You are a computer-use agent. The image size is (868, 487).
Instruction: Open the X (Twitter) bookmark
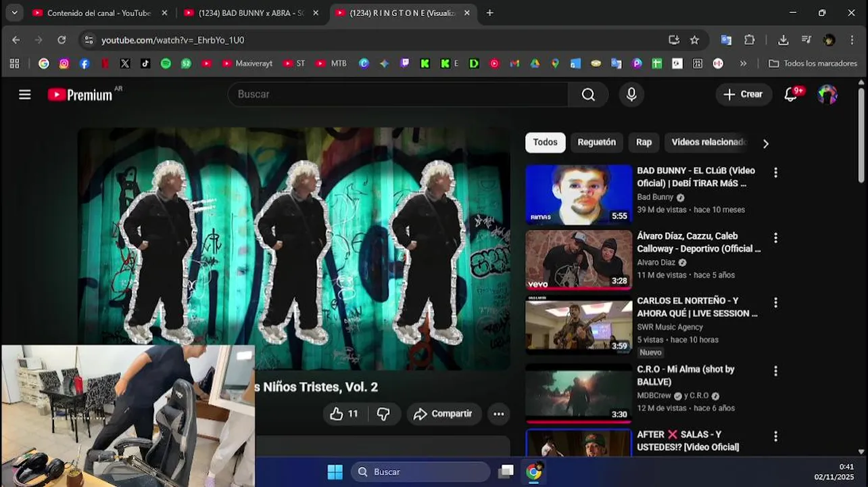pos(125,64)
